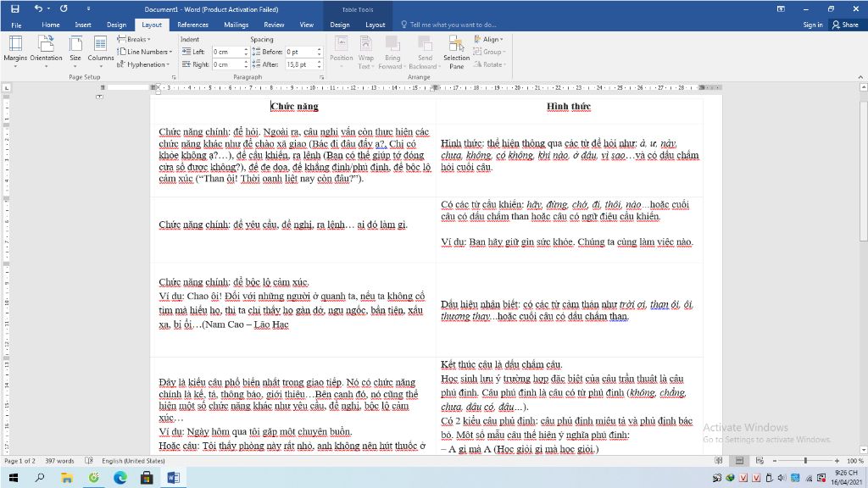Switch to Print Layout view

pyautogui.click(x=739, y=461)
